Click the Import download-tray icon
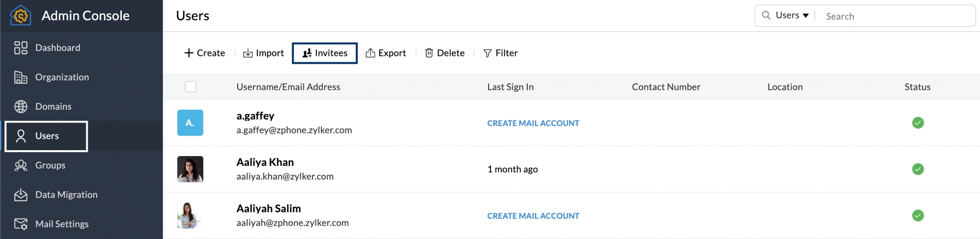This screenshot has width=980, height=239. point(248,53)
